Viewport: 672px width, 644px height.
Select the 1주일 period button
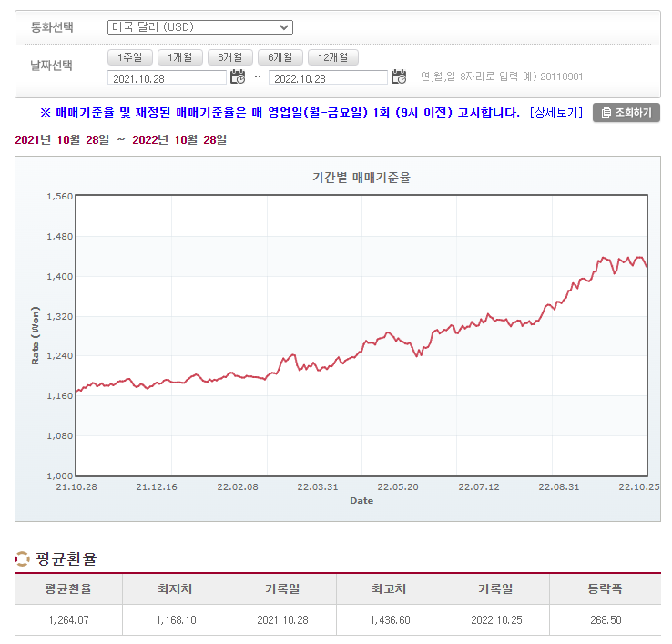tap(130, 57)
